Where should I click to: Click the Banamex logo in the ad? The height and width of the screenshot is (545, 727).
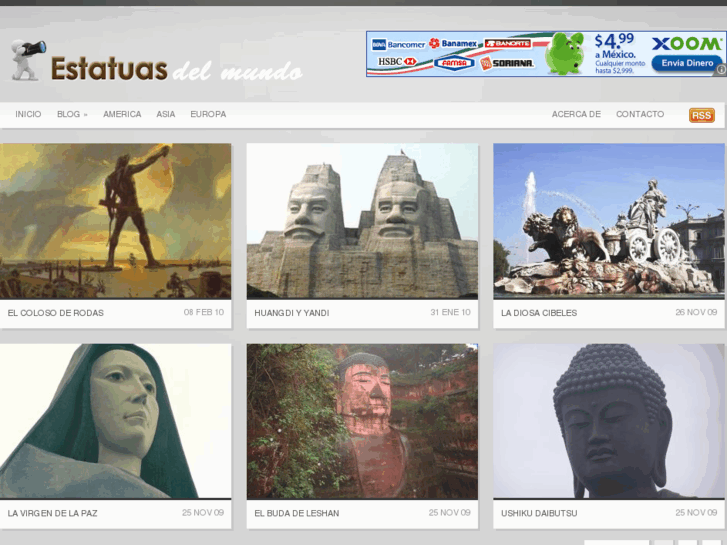453,43
